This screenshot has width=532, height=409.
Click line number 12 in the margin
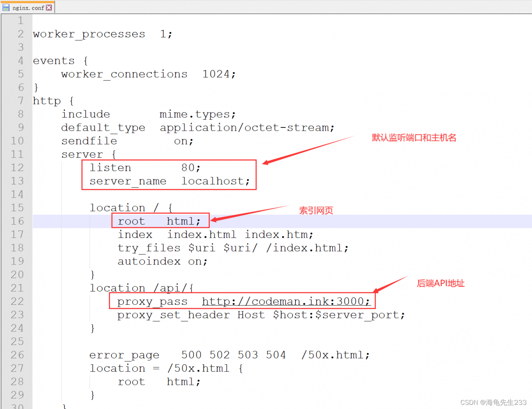(x=17, y=168)
